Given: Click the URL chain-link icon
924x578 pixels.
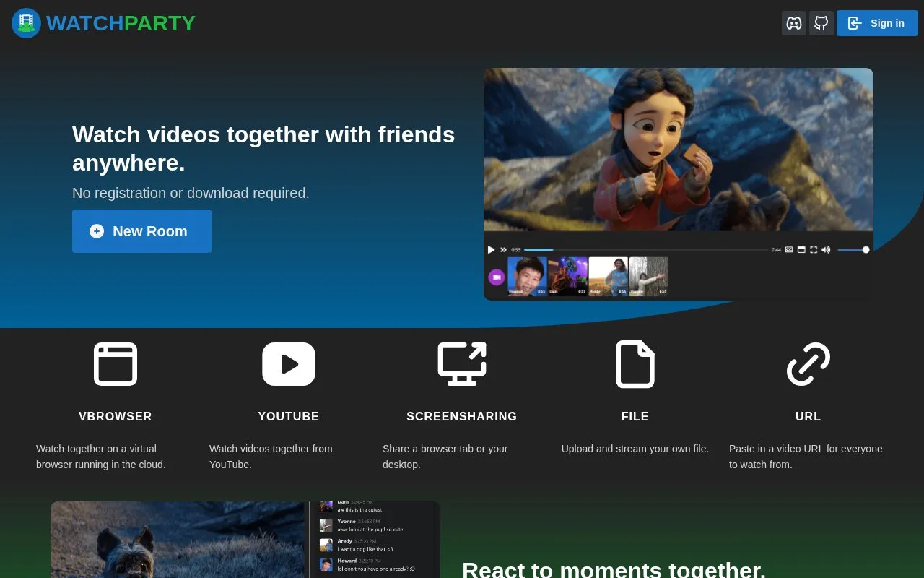Looking at the screenshot, I should click(808, 364).
